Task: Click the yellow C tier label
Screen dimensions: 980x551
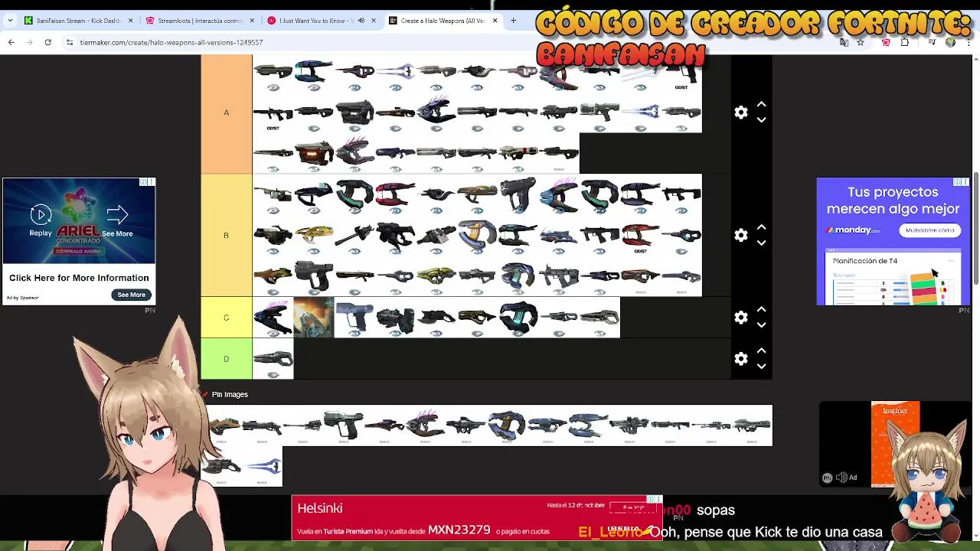Action: click(227, 317)
